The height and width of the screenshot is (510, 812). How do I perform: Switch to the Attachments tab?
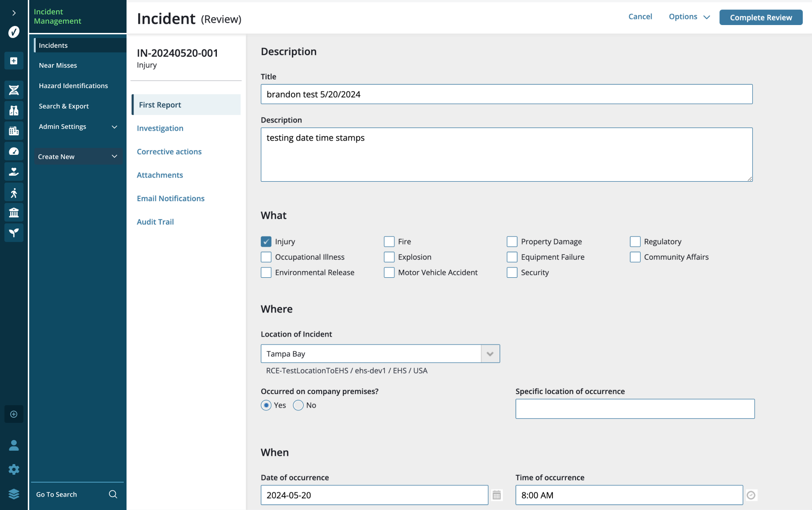[160, 175]
